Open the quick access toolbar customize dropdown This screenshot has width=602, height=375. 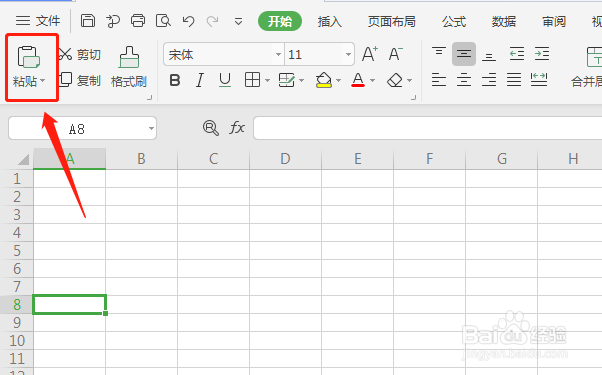[238, 21]
